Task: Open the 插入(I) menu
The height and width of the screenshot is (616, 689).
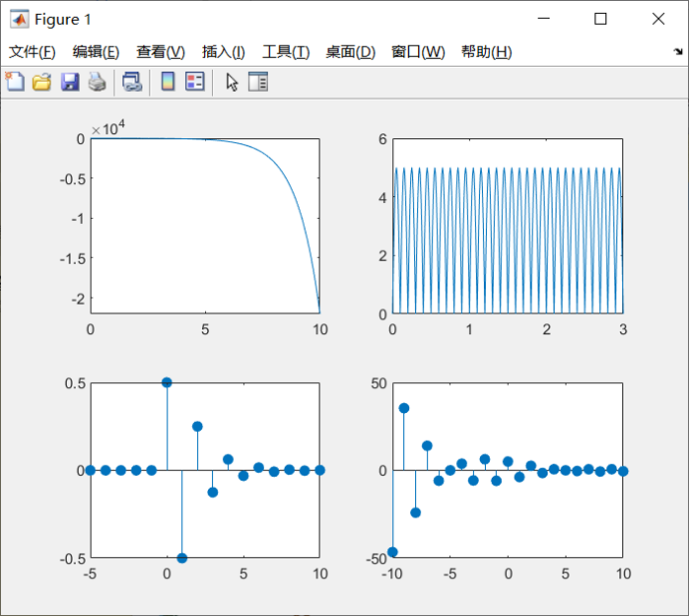Action: point(223,52)
